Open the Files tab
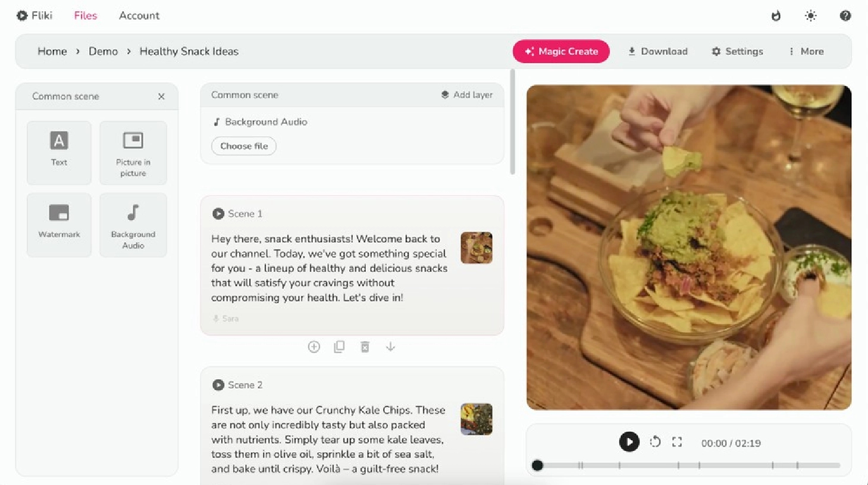 (x=85, y=15)
